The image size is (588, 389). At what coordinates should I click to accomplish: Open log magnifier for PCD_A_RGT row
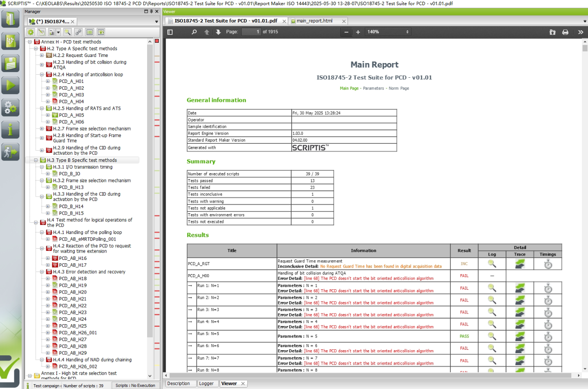492,264
